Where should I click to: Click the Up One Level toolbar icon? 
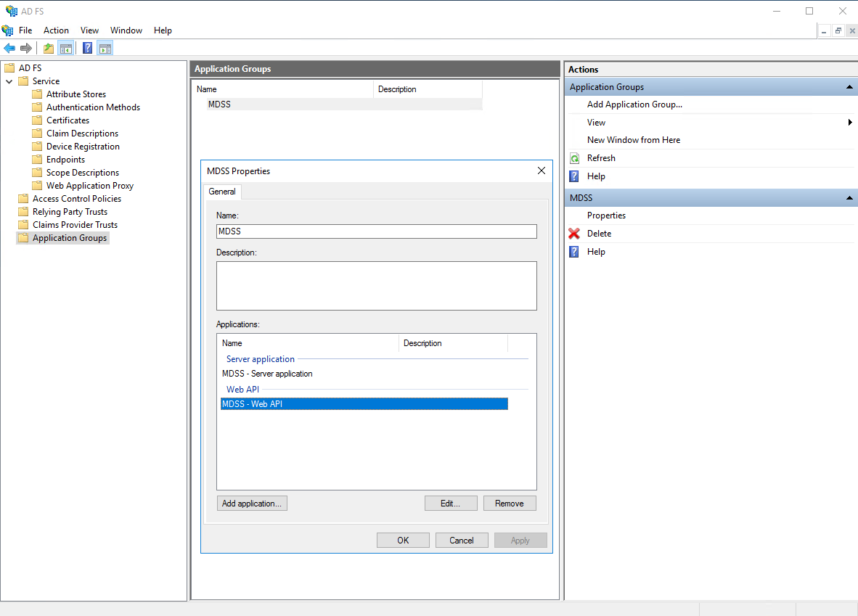coord(49,48)
